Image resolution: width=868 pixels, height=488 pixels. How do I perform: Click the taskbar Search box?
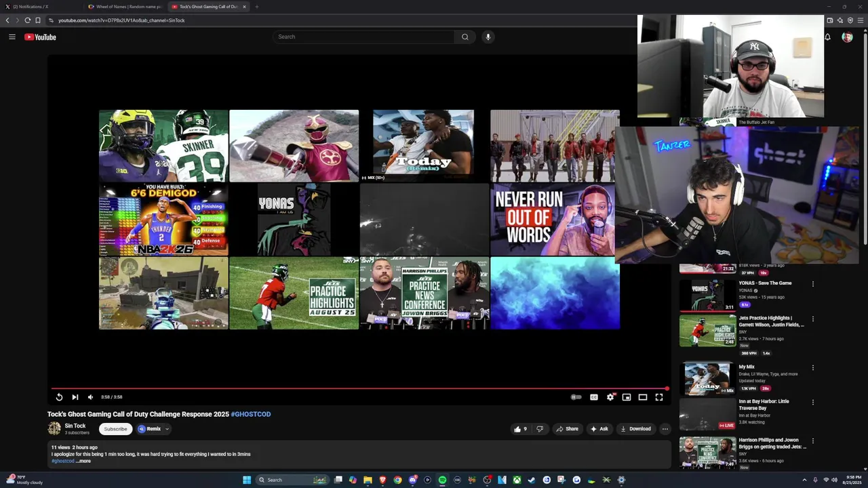[x=292, y=480]
